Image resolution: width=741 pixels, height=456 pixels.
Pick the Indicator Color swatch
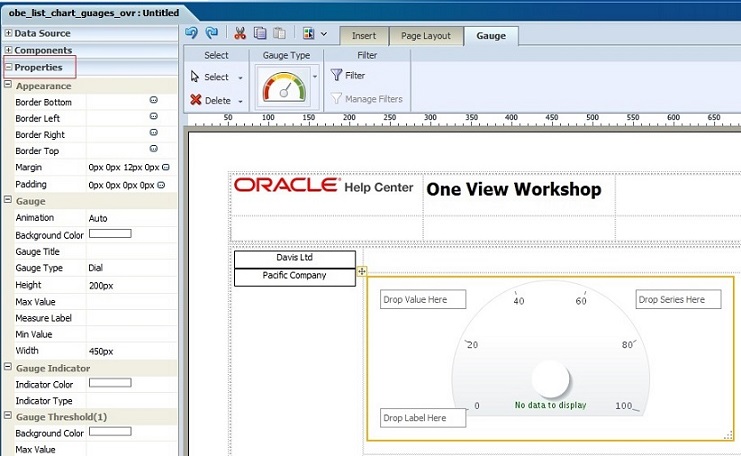110,383
